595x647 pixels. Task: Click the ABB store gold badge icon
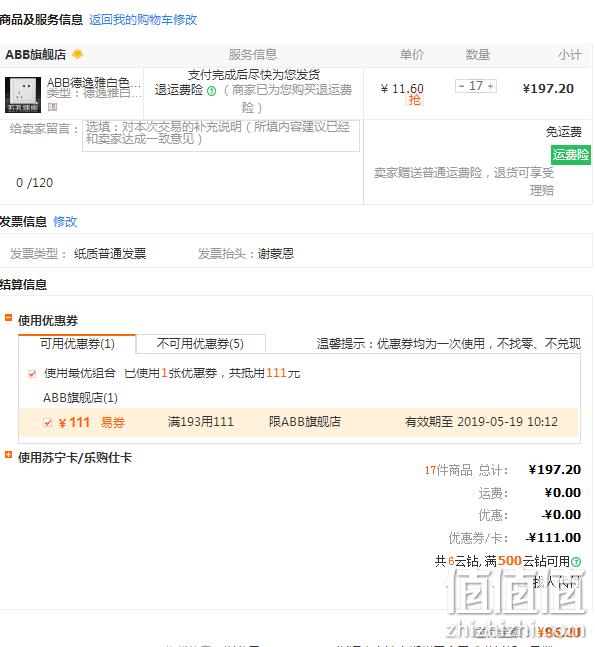pyautogui.click(x=77, y=54)
